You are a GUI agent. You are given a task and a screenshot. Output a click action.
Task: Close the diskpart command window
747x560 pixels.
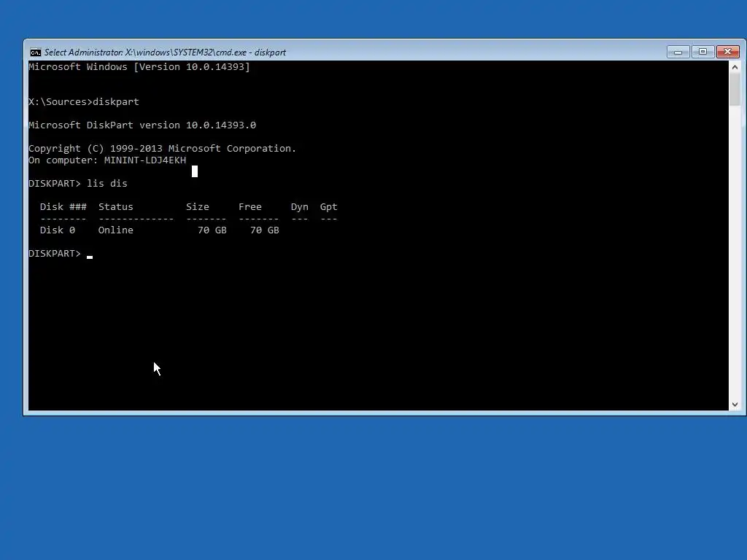pos(727,52)
